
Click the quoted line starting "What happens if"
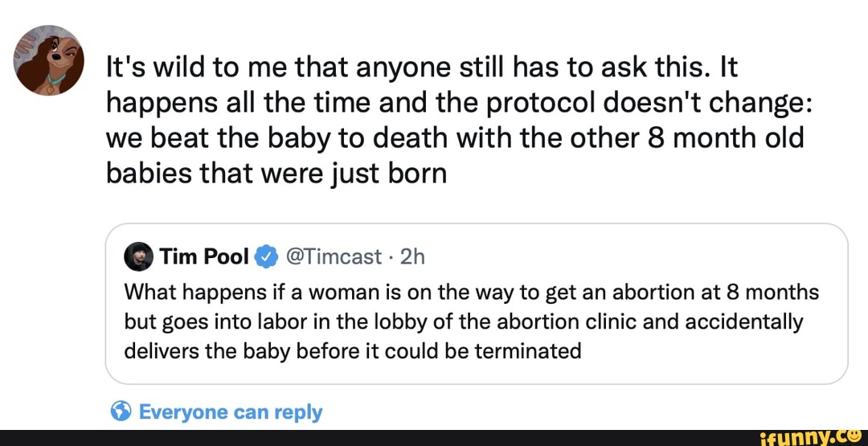coord(470,293)
